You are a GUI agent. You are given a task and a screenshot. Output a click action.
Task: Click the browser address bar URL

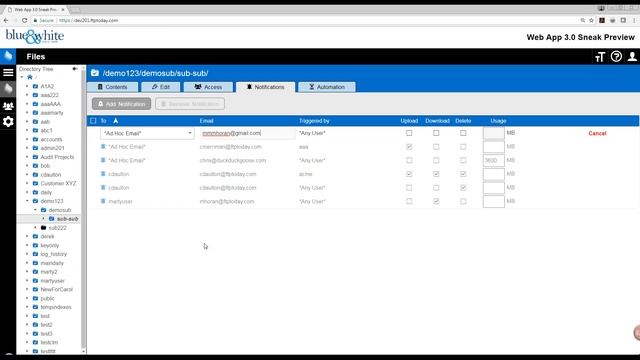(89, 20)
